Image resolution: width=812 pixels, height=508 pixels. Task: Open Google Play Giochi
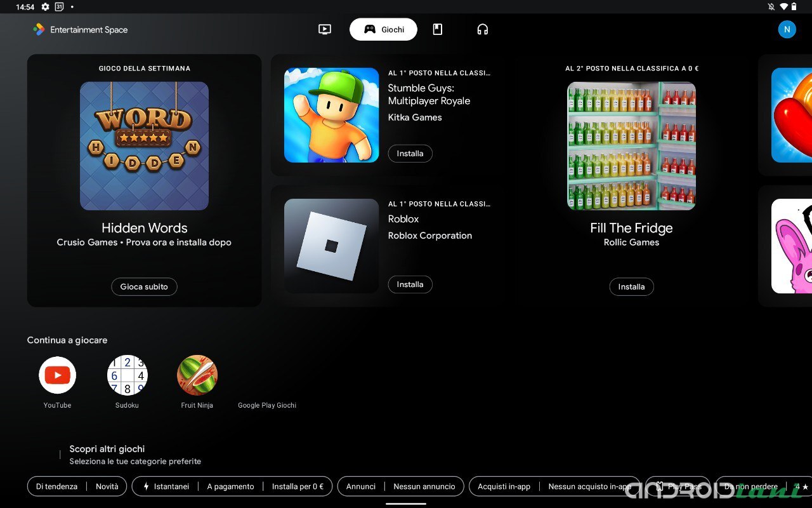pos(267,405)
